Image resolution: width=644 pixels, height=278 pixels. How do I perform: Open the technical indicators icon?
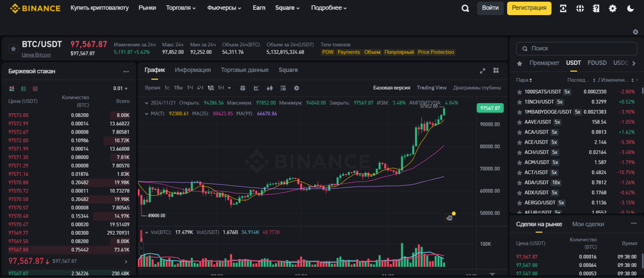pos(256,88)
